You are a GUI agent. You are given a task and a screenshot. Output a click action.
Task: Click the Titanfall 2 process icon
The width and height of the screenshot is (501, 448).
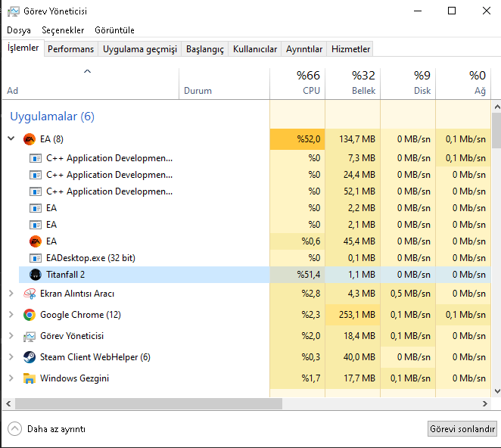(35, 275)
